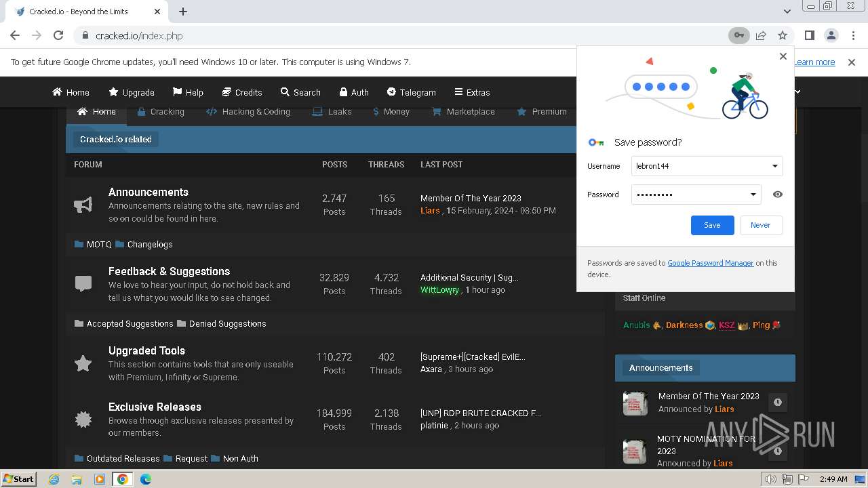Expand the Password dropdown arrow
The image size is (868, 488).
point(753,195)
